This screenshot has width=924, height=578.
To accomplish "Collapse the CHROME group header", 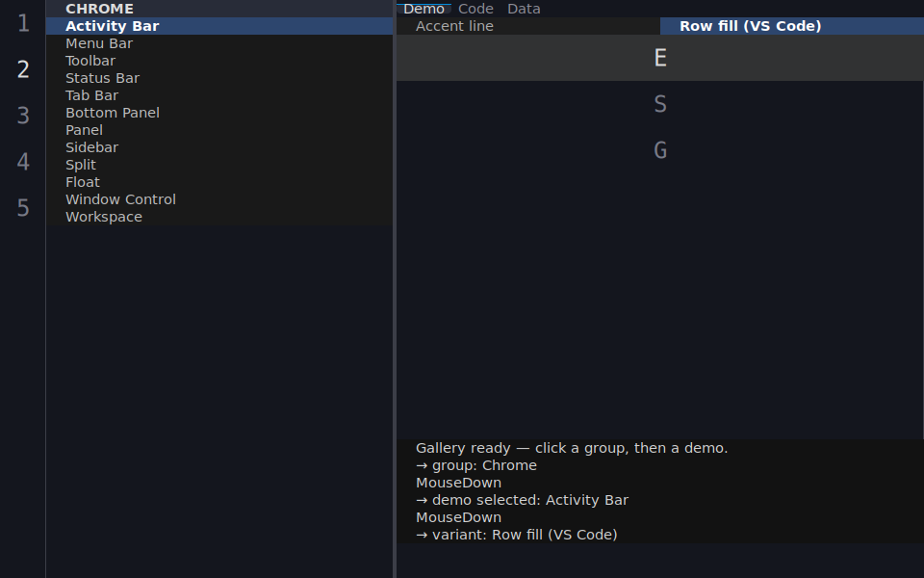I will [219, 9].
